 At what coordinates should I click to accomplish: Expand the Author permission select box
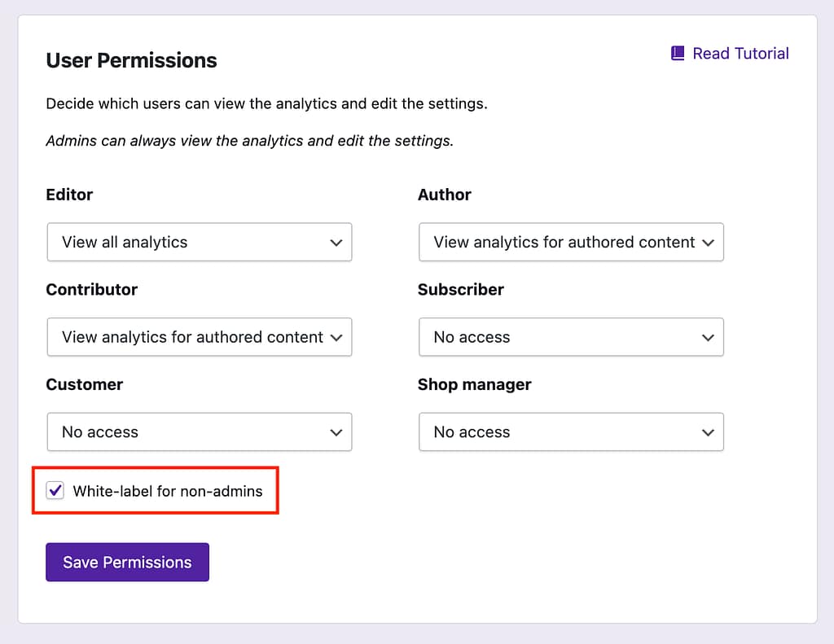[570, 243]
